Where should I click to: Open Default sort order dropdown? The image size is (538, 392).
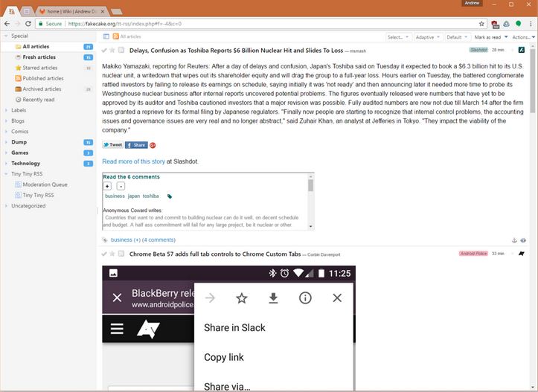tap(457, 37)
